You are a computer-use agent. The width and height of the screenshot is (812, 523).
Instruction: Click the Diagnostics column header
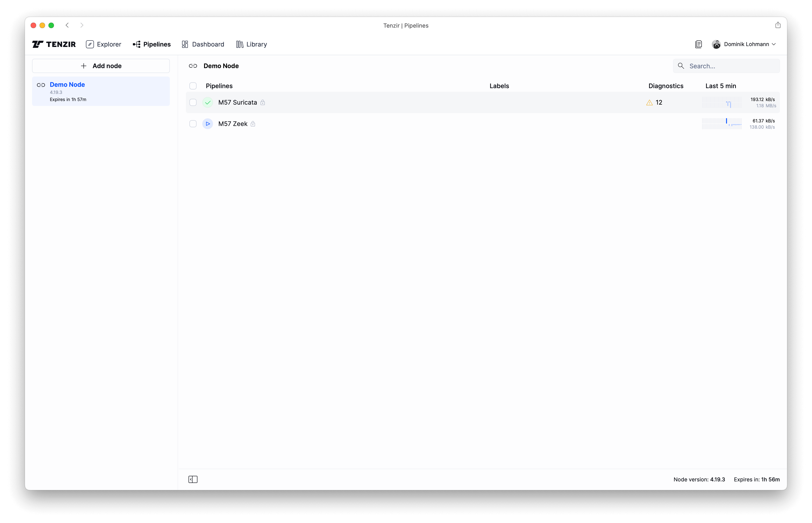pyautogui.click(x=666, y=86)
